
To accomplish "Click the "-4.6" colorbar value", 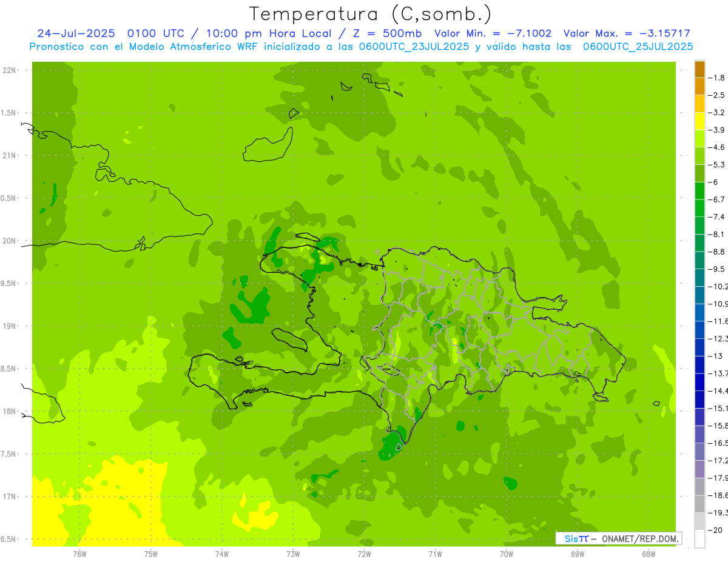I will pos(716,147).
